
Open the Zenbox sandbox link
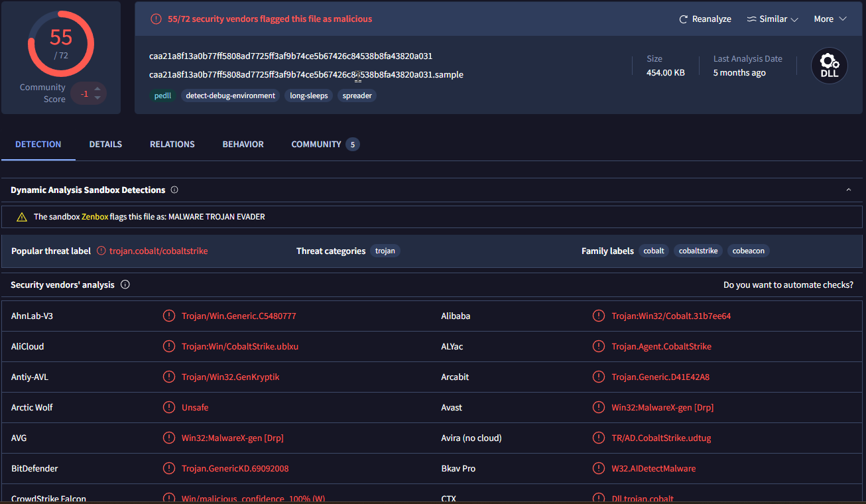[95, 217]
